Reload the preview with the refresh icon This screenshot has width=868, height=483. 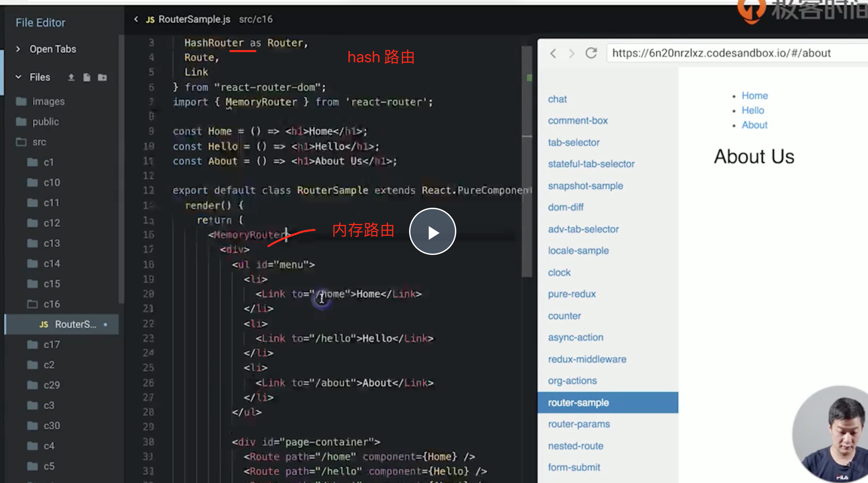click(x=591, y=53)
